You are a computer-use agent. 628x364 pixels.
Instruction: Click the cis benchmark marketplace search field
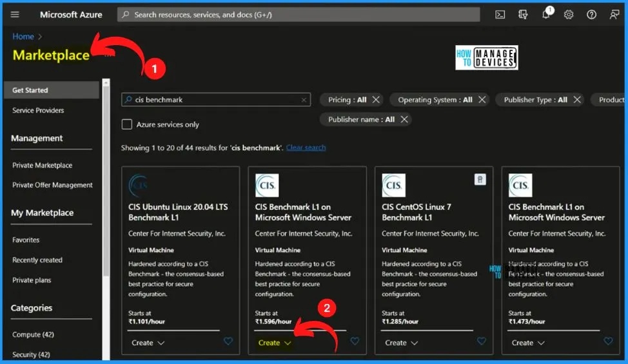216,100
